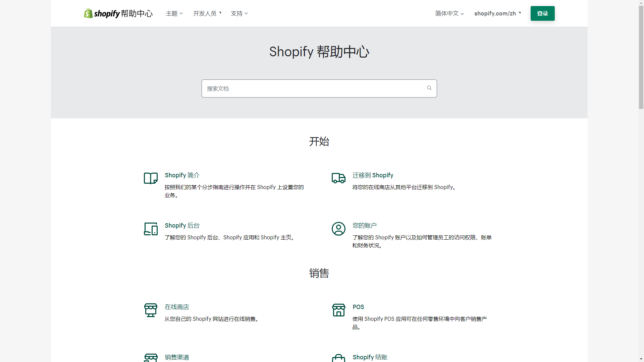
Task: Click the 您的账户 heading link
Action: point(364,226)
